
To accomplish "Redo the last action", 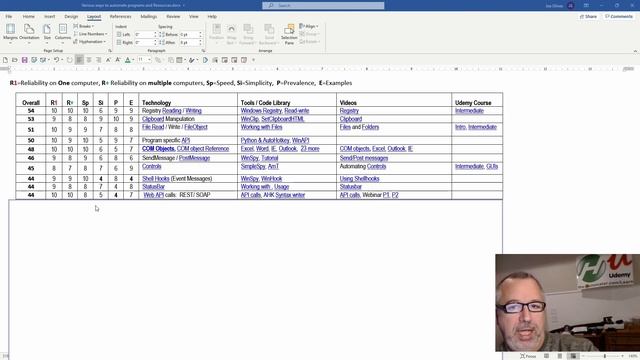I will click(x=69, y=60).
